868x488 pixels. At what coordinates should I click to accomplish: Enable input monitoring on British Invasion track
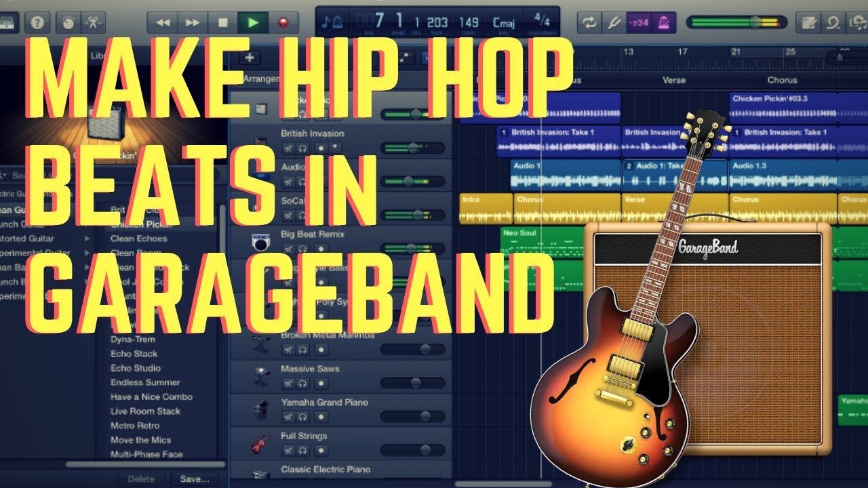(336, 147)
